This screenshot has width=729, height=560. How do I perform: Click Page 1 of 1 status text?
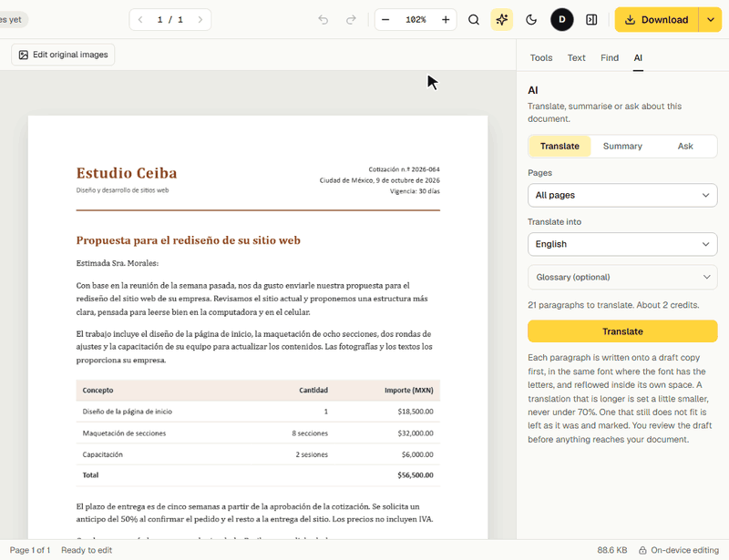(30, 550)
